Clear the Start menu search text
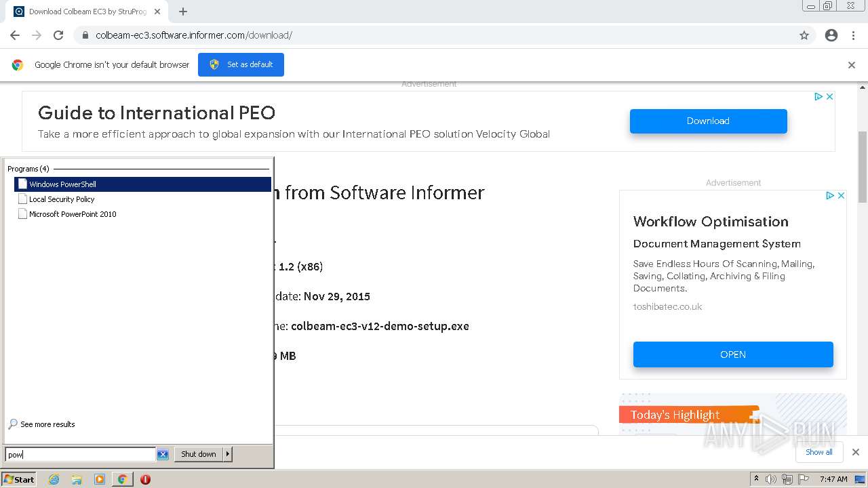 pos(163,454)
